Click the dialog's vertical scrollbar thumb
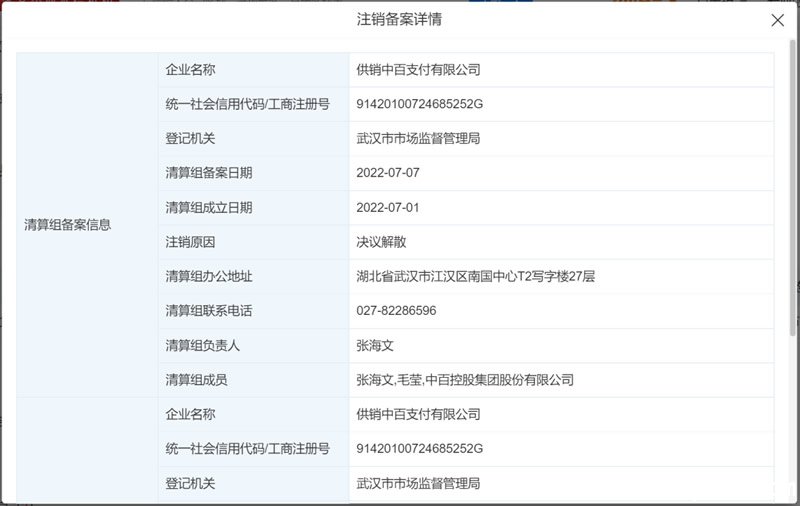 tap(792, 188)
